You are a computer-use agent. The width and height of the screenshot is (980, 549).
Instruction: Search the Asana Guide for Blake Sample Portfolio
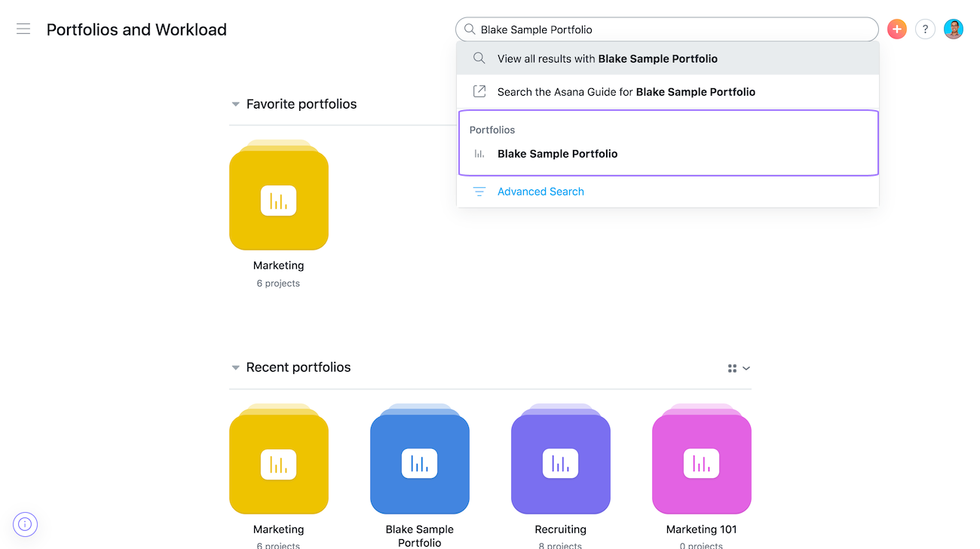tap(668, 91)
